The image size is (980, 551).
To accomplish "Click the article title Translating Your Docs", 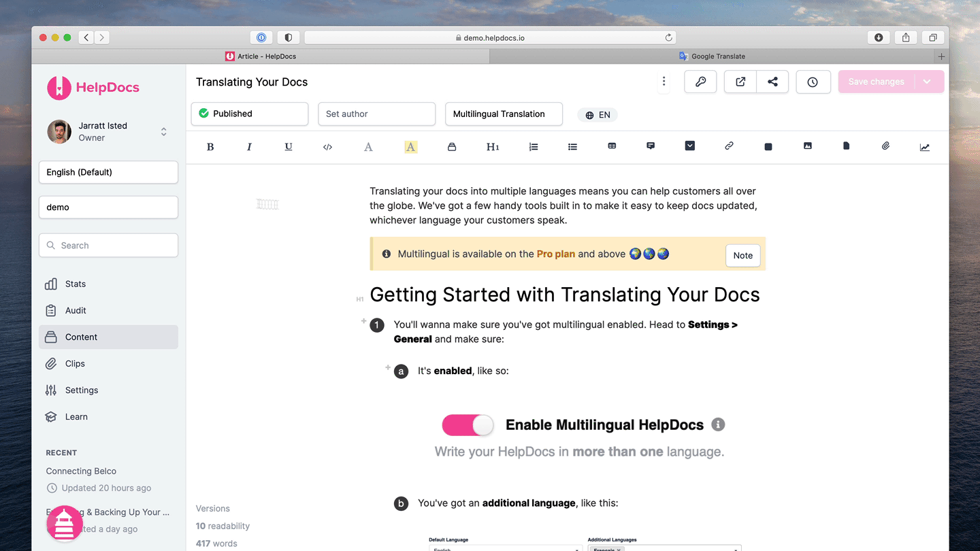I will 252,82.
